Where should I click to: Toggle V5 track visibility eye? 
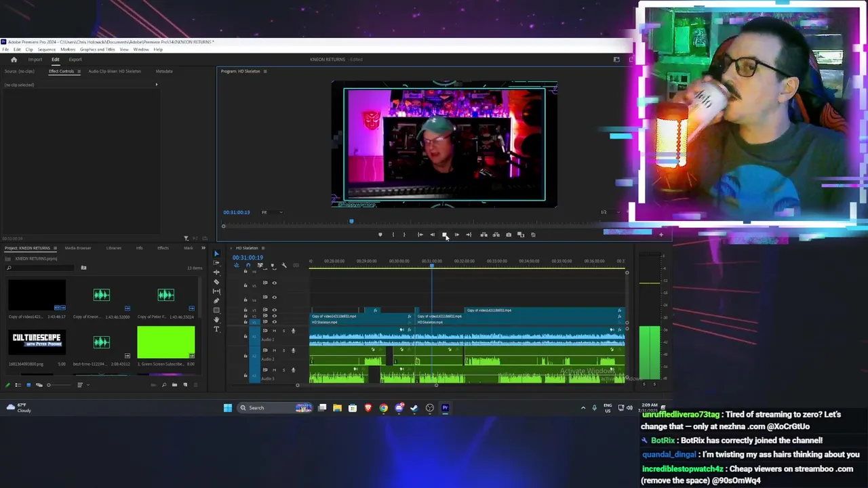[x=274, y=283]
